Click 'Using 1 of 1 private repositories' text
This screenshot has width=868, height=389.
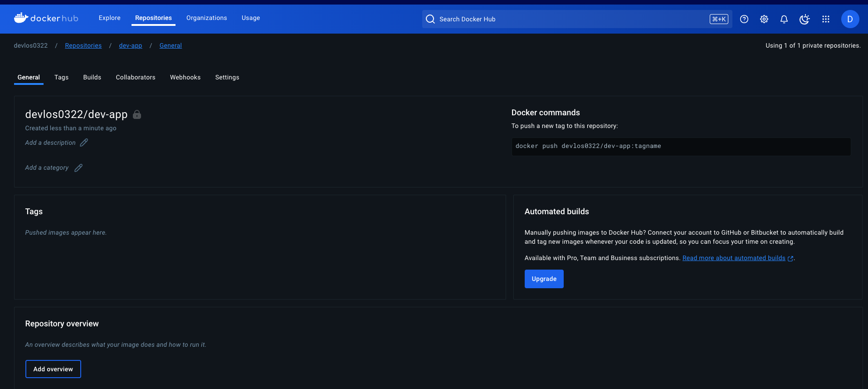[813, 45]
